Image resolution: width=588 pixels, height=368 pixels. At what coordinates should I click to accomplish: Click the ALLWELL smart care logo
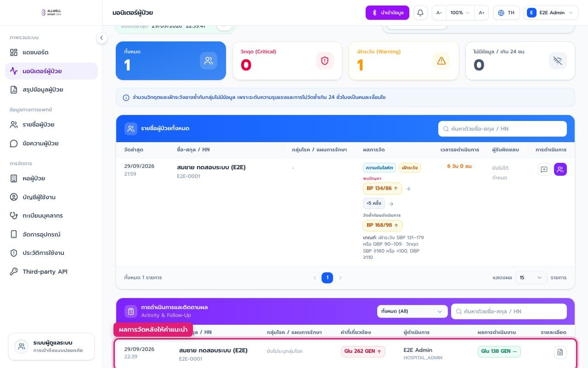(51, 13)
